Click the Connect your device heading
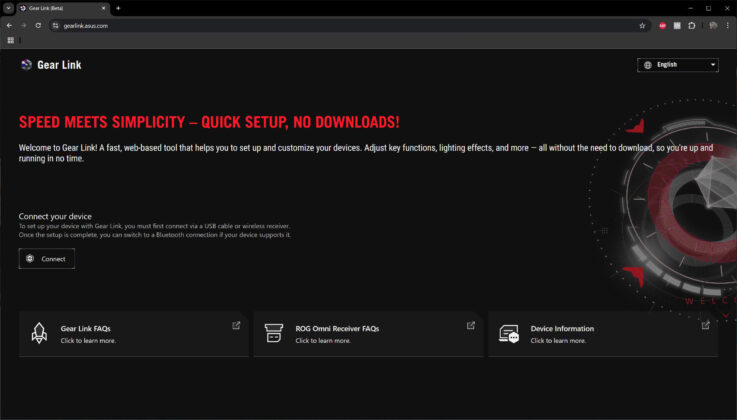The width and height of the screenshot is (737, 420). click(55, 216)
